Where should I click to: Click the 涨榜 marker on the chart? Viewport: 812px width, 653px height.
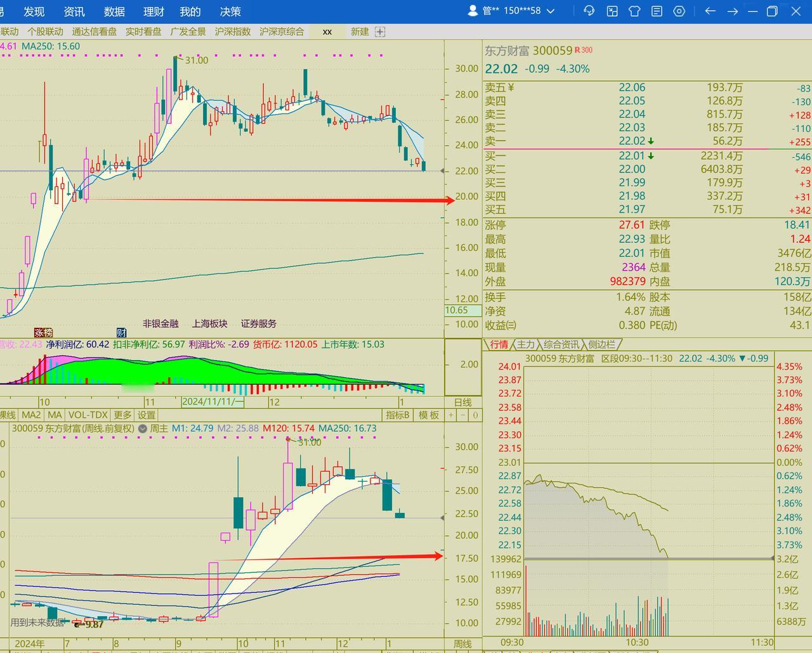(43, 332)
